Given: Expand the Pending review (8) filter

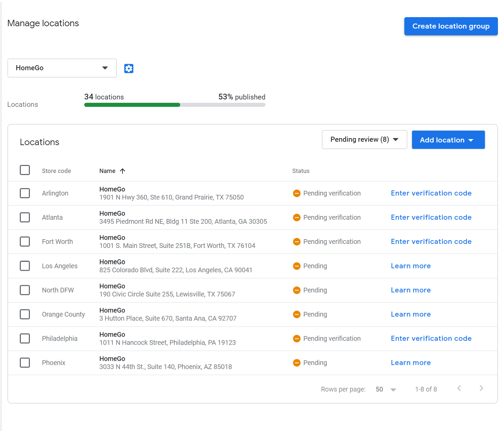Looking at the screenshot, I should [x=364, y=140].
